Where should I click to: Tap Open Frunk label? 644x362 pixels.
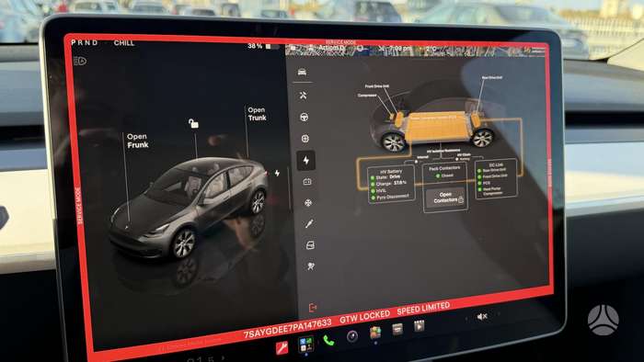(138, 141)
